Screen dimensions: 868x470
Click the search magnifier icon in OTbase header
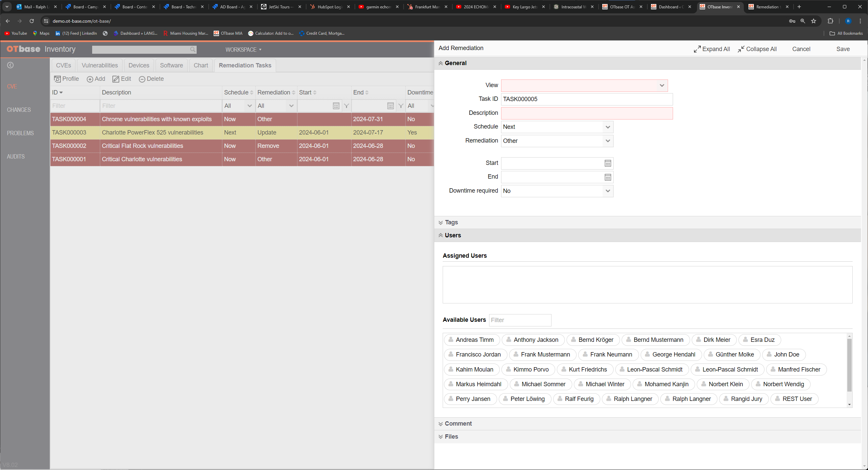point(192,49)
